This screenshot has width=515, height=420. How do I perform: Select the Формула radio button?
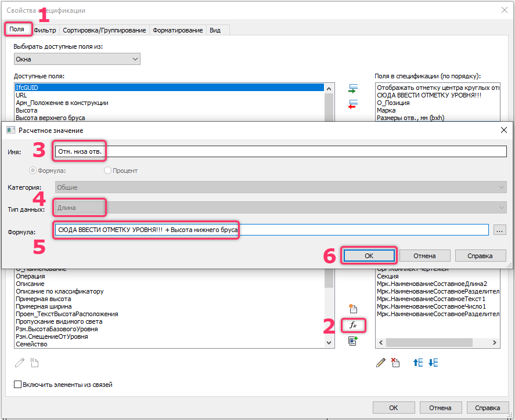33,171
